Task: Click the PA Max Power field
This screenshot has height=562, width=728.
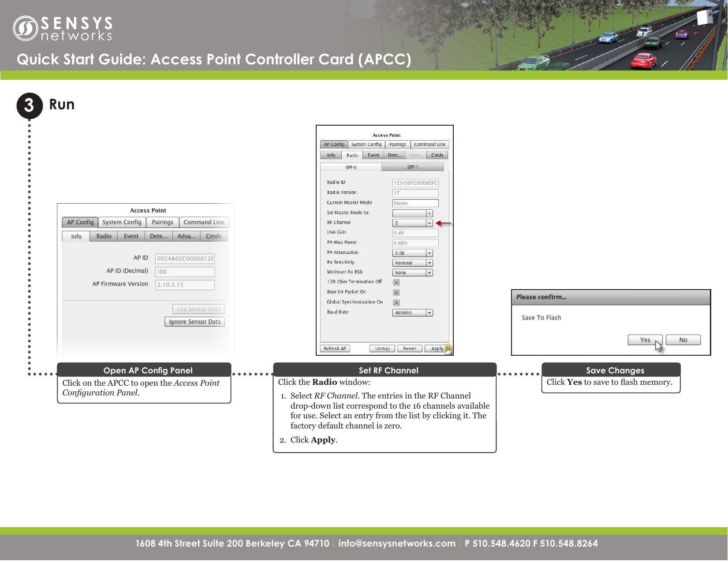Action: click(415, 243)
